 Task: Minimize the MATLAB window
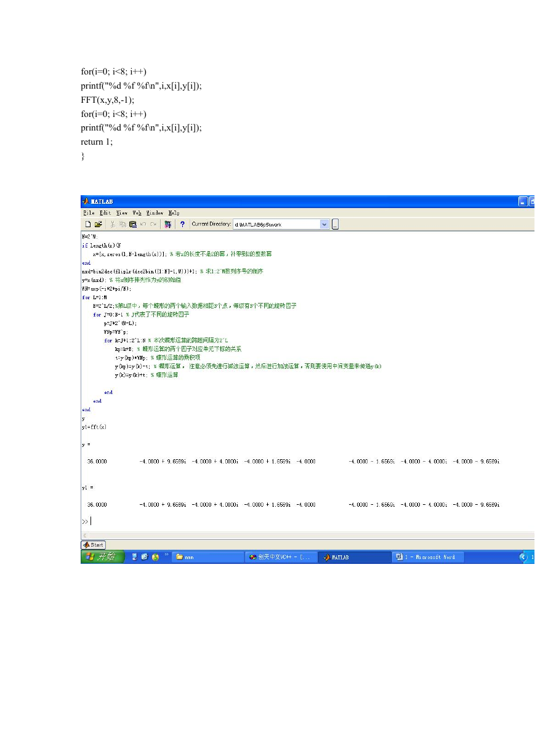click(x=523, y=201)
